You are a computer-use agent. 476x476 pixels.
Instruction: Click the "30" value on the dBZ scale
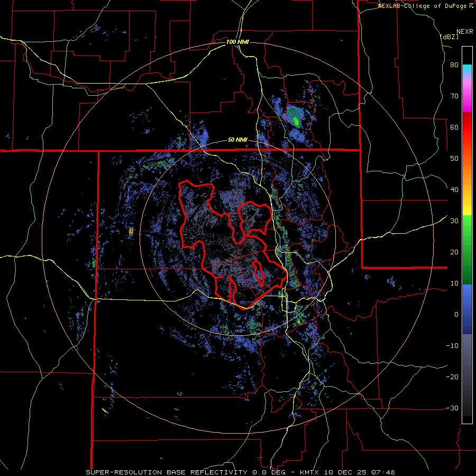454,221
